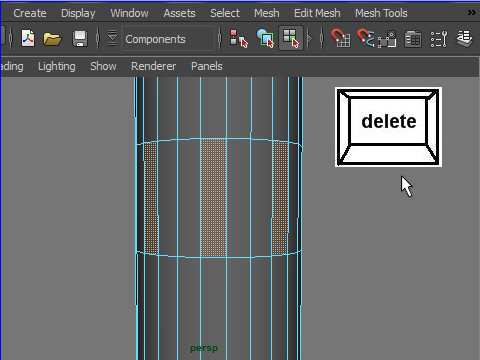
Task: Open the tool settings list icon
Action: [438, 39]
